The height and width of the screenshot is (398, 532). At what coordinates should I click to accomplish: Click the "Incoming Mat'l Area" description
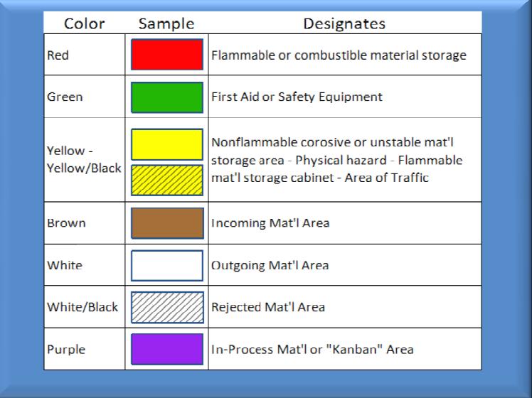[270, 223]
